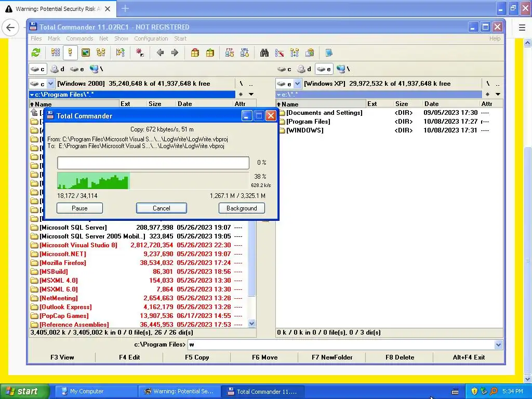Open the Files menu
This screenshot has width=532, height=399.
click(36, 38)
